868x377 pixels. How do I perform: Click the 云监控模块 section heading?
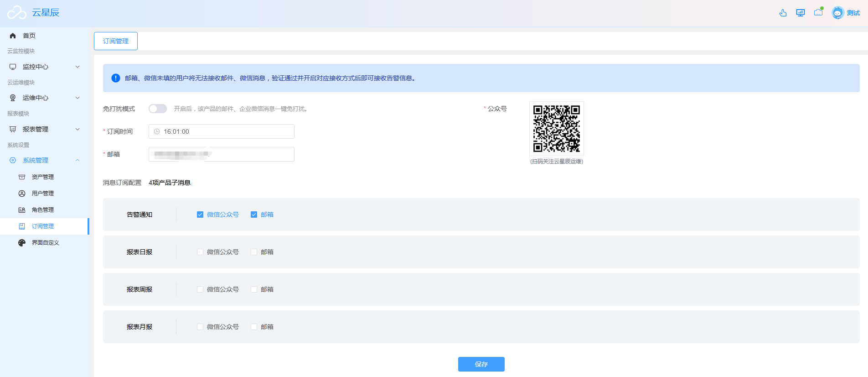[21, 51]
